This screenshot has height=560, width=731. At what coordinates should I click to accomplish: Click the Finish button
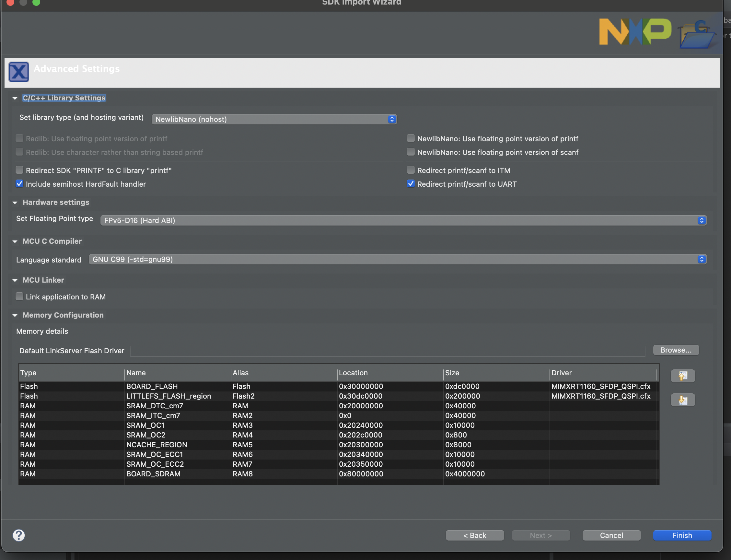(x=682, y=535)
